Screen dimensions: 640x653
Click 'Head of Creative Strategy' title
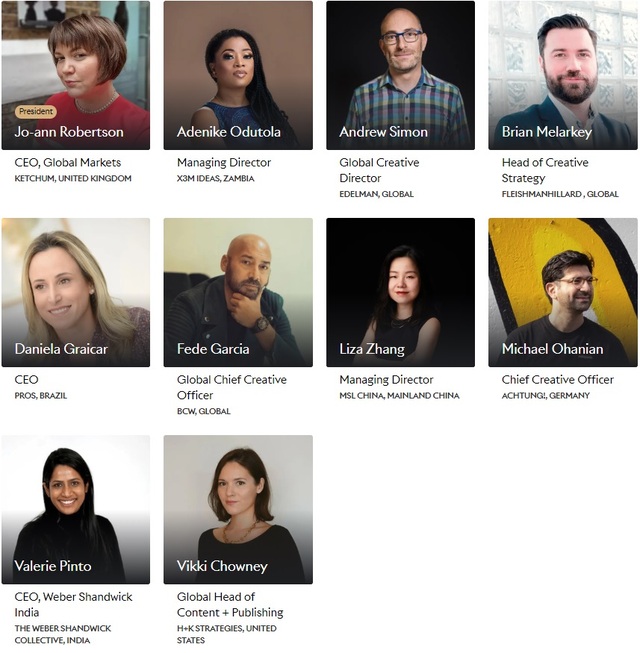point(545,170)
